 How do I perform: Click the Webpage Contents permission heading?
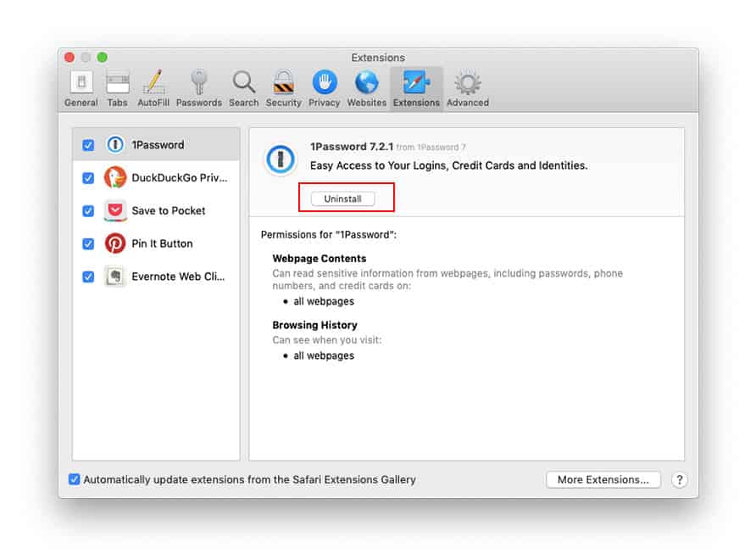click(320, 258)
